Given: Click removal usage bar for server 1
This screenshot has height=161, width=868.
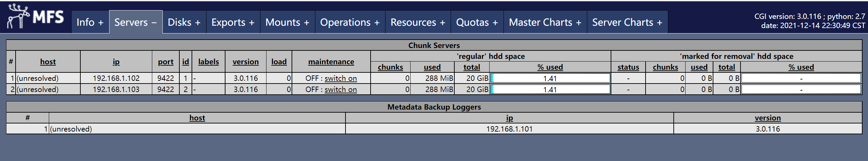Looking at the screenshot, I should click(x=801, y=78).
